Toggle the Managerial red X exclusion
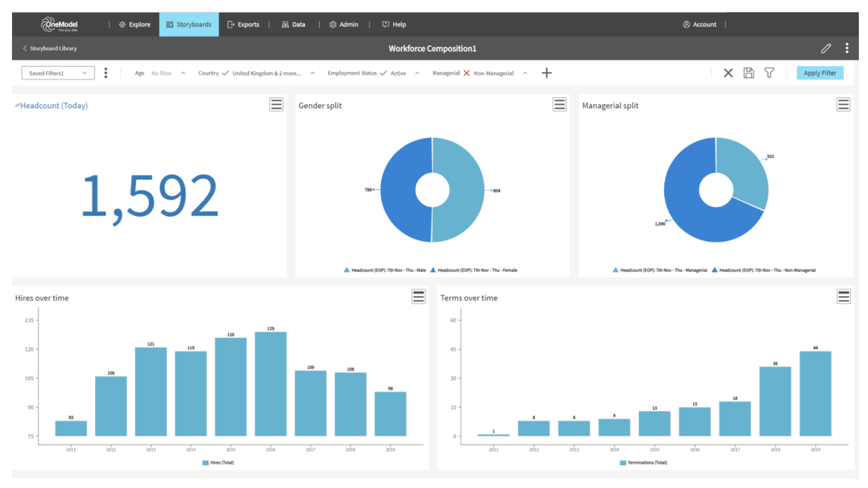 [466, 73]
